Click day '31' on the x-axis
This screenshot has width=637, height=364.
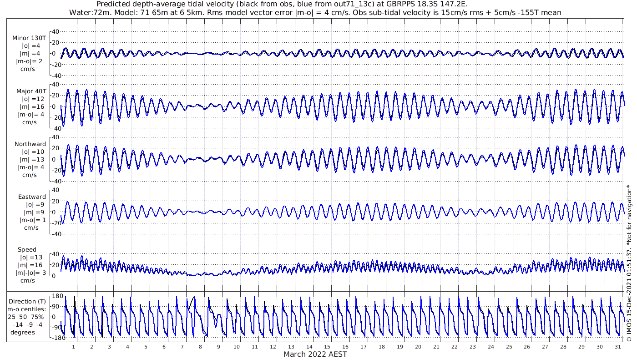(617, 347)
